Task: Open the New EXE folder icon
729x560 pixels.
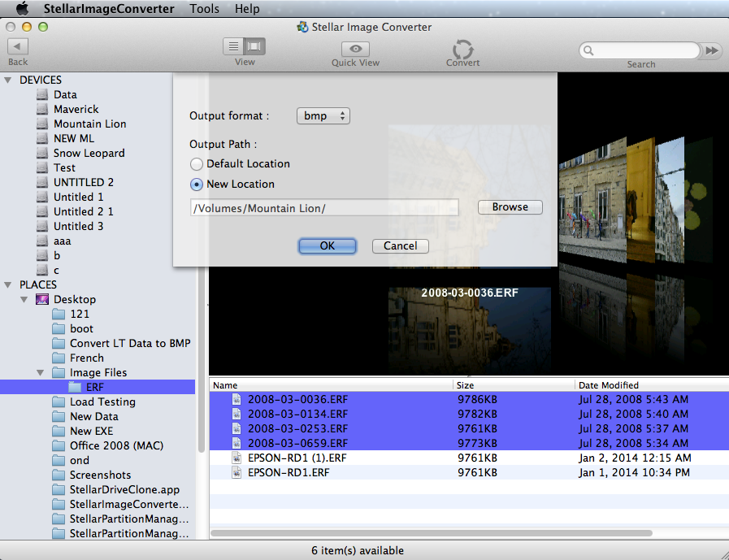Action: pos(59,431)
